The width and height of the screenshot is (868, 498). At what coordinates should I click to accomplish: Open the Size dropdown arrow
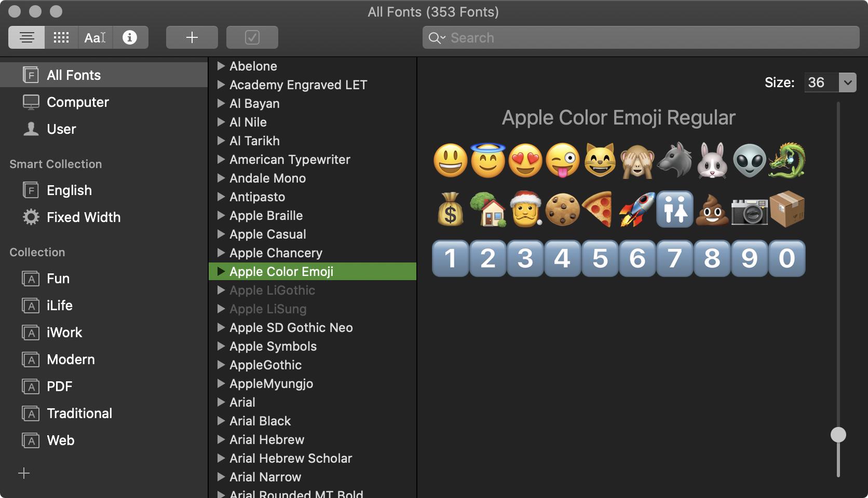point(848,82)
